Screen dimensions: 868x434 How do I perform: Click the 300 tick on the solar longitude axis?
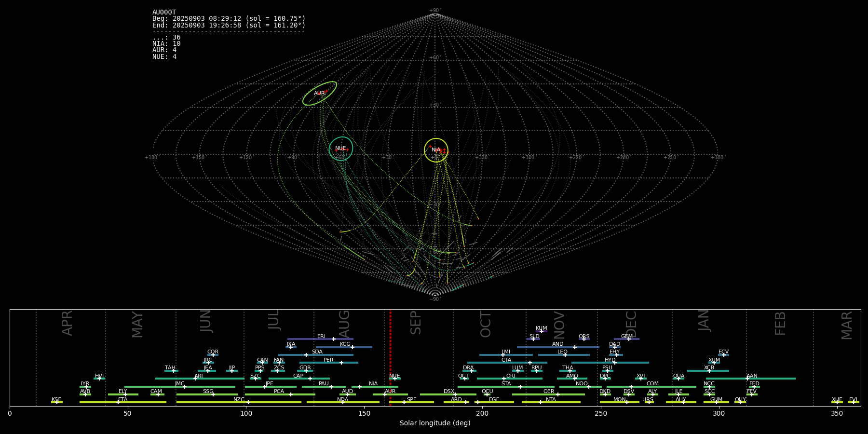(719, 413)
